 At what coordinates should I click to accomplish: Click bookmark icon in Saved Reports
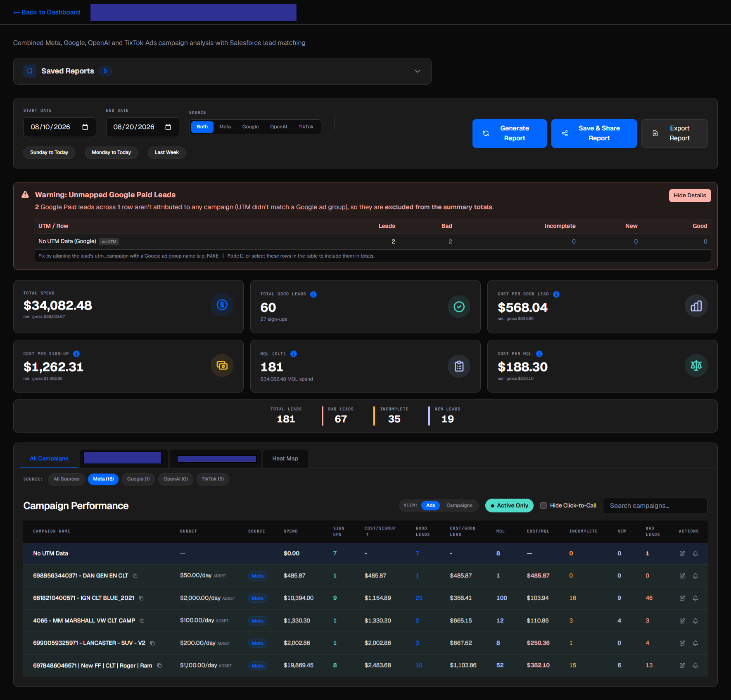tap(30, 71)
